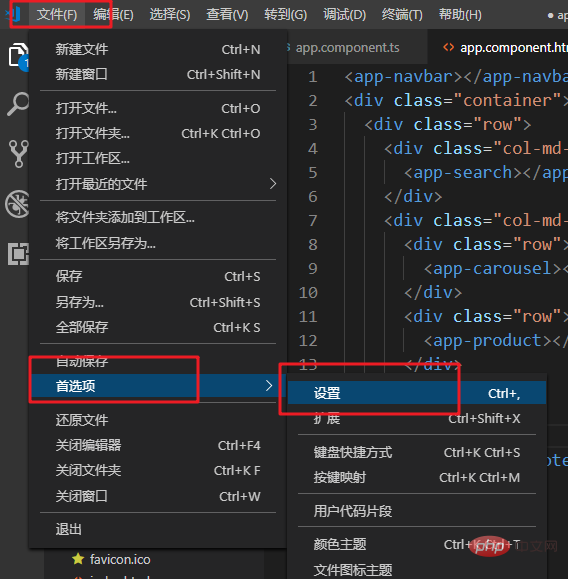Open the 终端(T) menu

pos(402,15)
